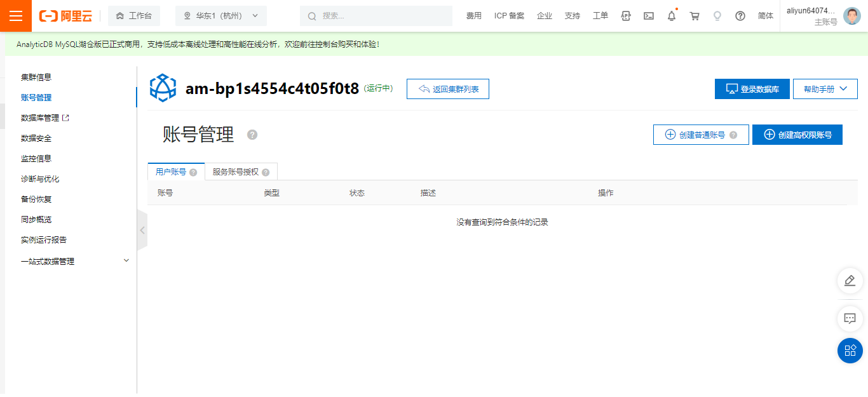Open the 支持 top menu link
Image resolution: width=868 pixels, height=397 pixels.
[x=573, y=16]
